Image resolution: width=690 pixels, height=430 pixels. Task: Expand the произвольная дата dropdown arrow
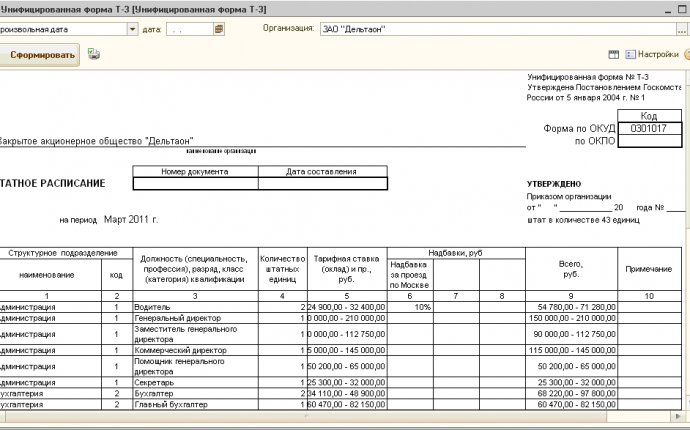pos(132,29)
